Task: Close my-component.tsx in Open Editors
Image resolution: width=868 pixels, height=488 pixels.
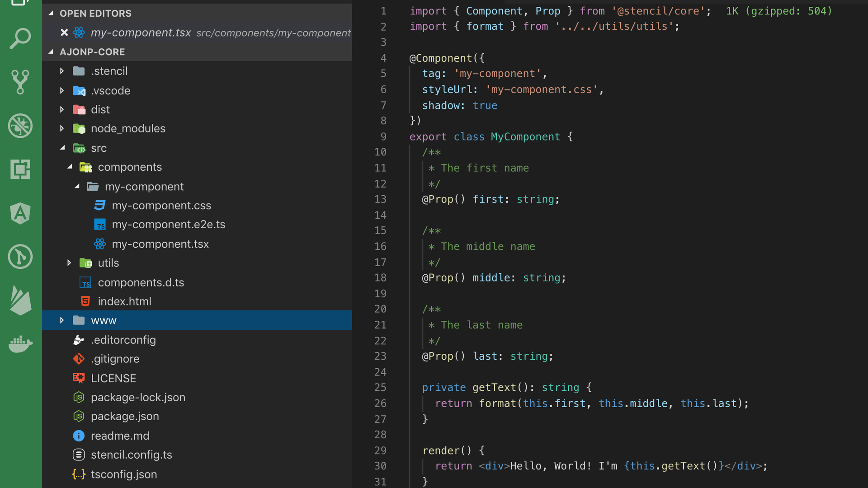Action: click(64, 33)
